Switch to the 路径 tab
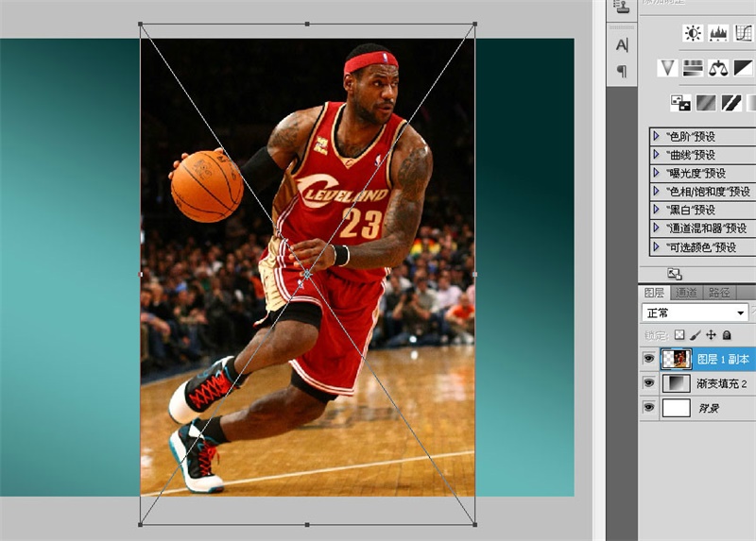 coord(719,293)
